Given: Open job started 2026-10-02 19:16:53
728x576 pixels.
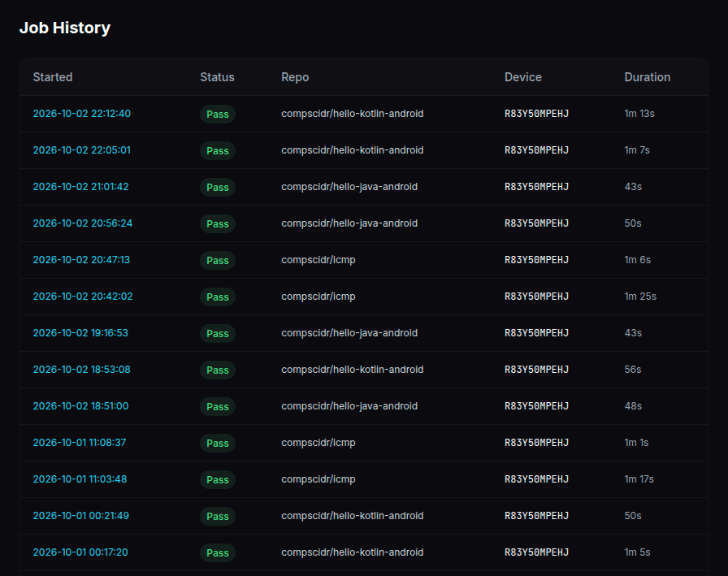Looking at the screenshot, I should pyautogui.click(x=80, y=333).
